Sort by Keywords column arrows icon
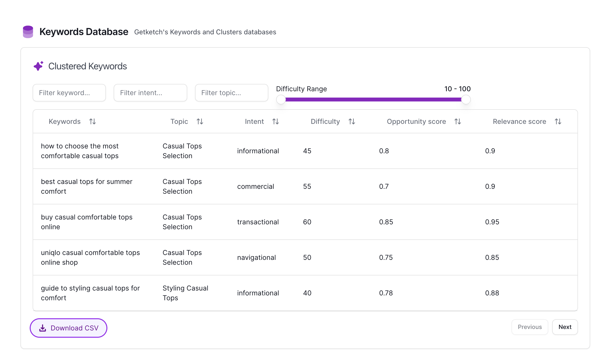This screenshot has height=364, width=596. (x=93, y=121)
